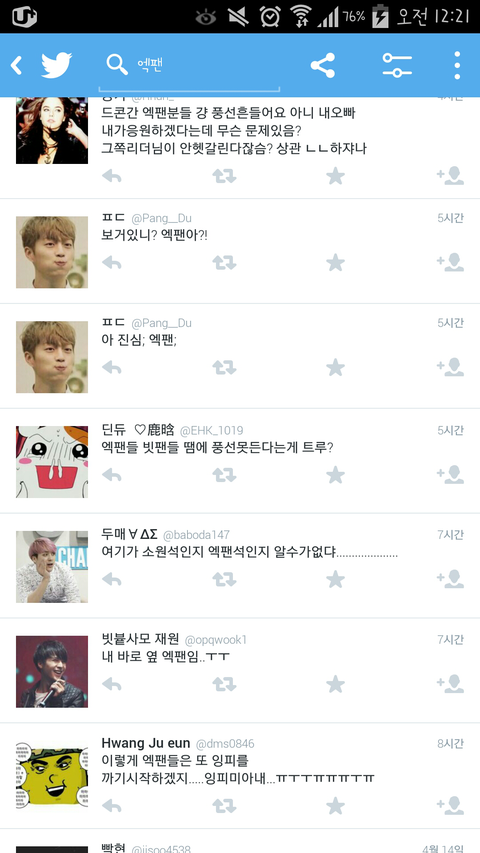Follow Hwang Ju eun's account

coord(450,805)
